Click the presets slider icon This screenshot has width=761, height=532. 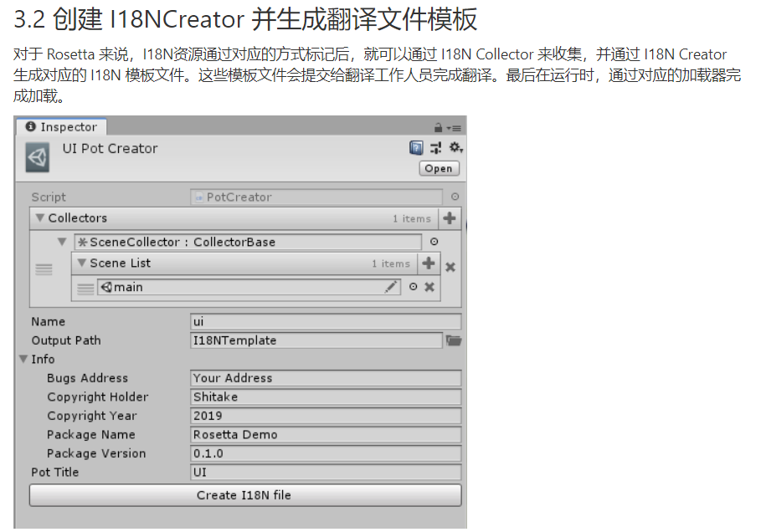click(436, 147)
